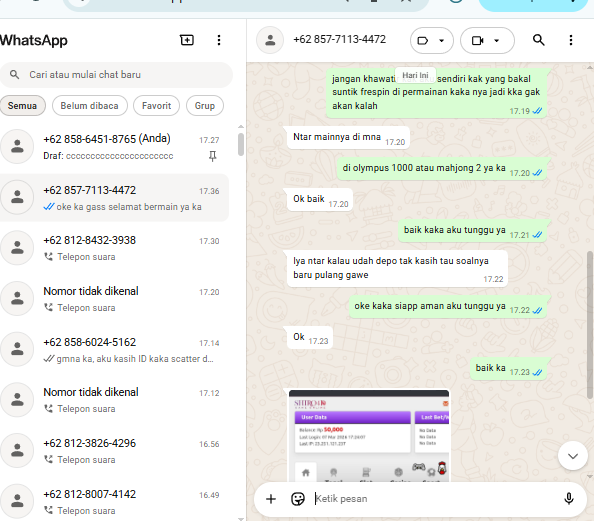The image size is (594, 521).
Task: Click avatar of +62 812-8007-4142 chat
Action: 17,501
